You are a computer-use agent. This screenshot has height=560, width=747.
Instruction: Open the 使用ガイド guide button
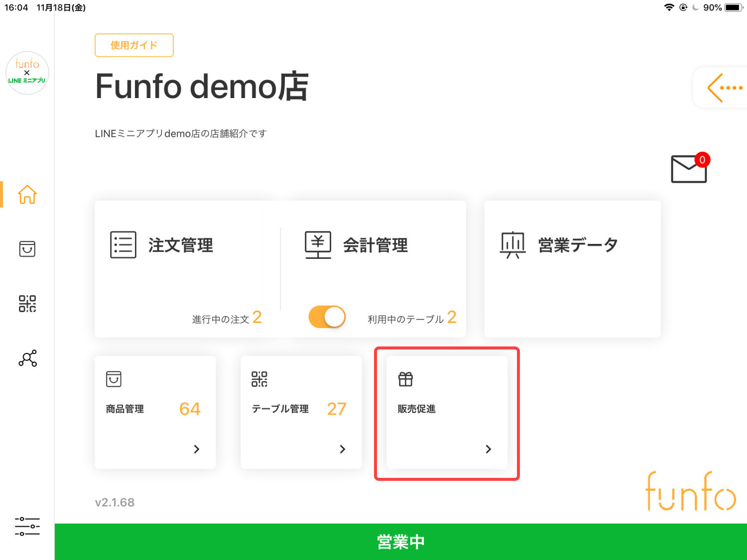[x=134, y=45]
